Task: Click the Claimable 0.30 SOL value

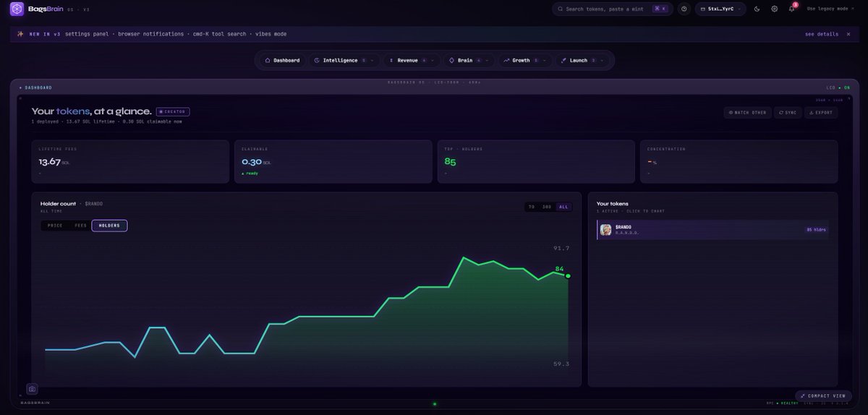Action: tap(256, 162)
